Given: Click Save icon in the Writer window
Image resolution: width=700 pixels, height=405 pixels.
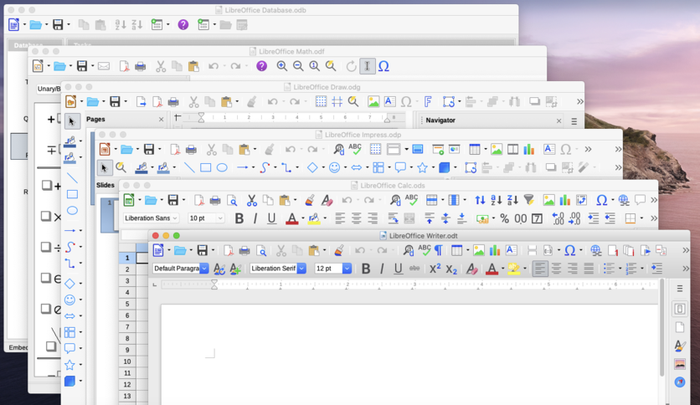Looking at the screenshot, I should click(202, 251).
